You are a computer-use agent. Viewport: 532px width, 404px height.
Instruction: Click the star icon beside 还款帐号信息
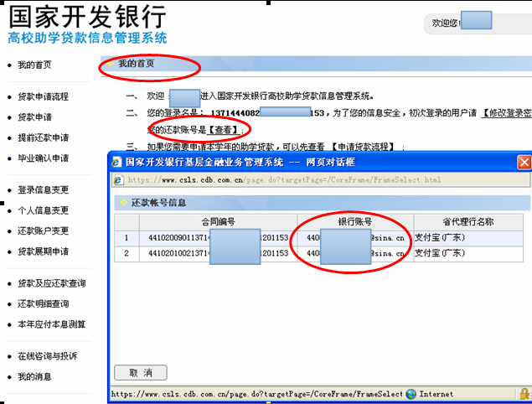point(123,203)
